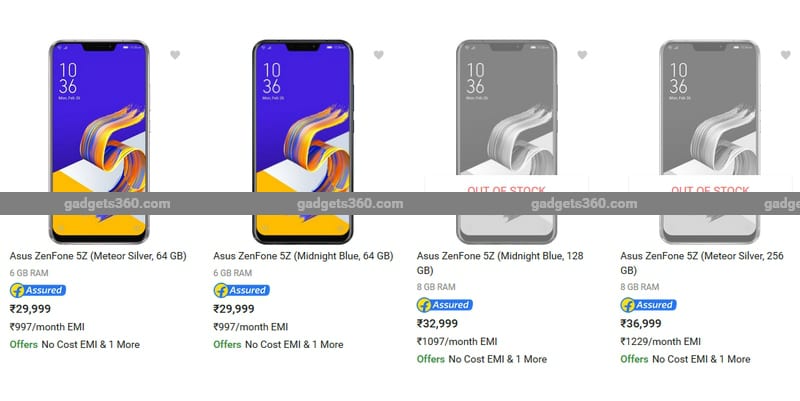Add Meteor Silver 64 GB phone to wishlist
Image resolution: width=800 pixels, height=401 pixels.
(x=175, y=55)
